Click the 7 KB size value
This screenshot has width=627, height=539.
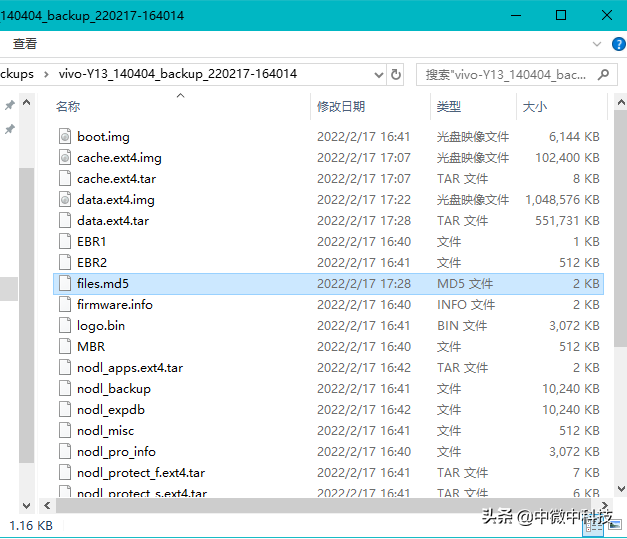pos(586,473)
